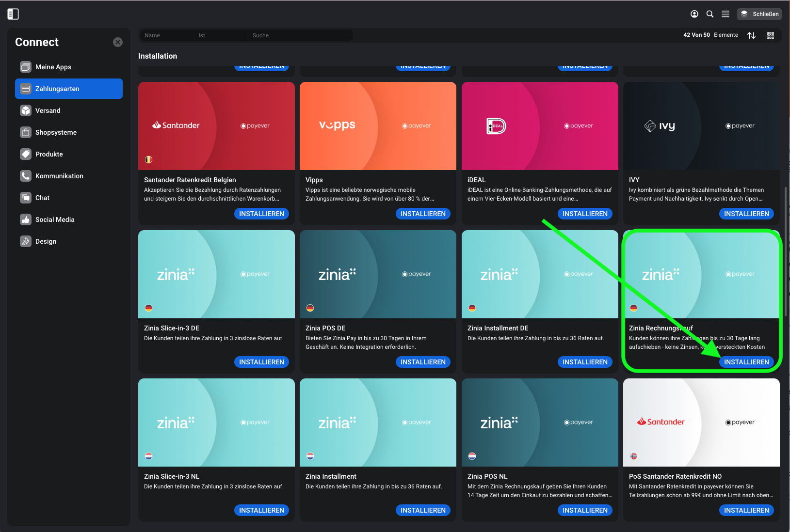Install Zinia Rechnungskauf
The image size is (790, 532).
746,362
